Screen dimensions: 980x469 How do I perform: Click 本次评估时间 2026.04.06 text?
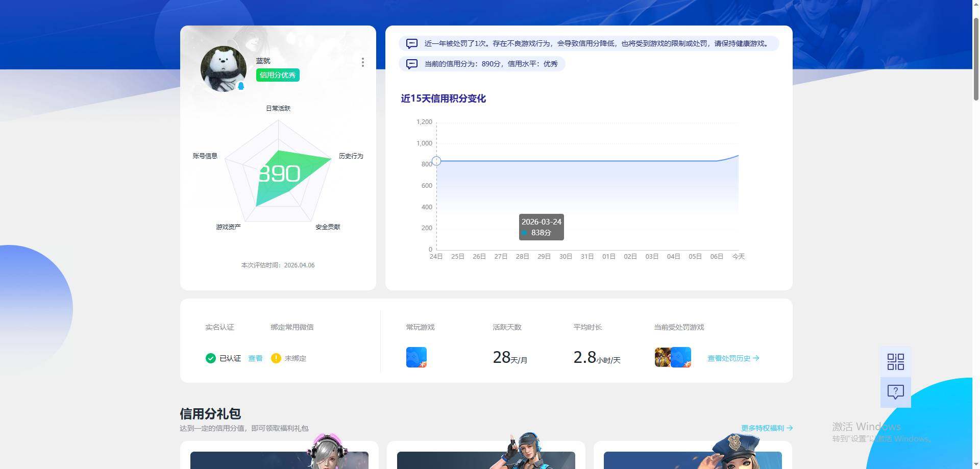tap(278, 265)
